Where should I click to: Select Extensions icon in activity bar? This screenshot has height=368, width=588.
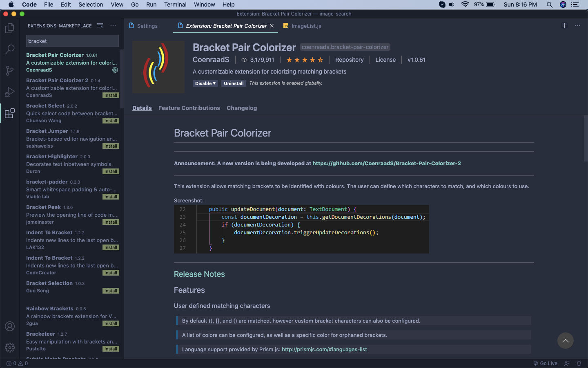pos(10,113)
